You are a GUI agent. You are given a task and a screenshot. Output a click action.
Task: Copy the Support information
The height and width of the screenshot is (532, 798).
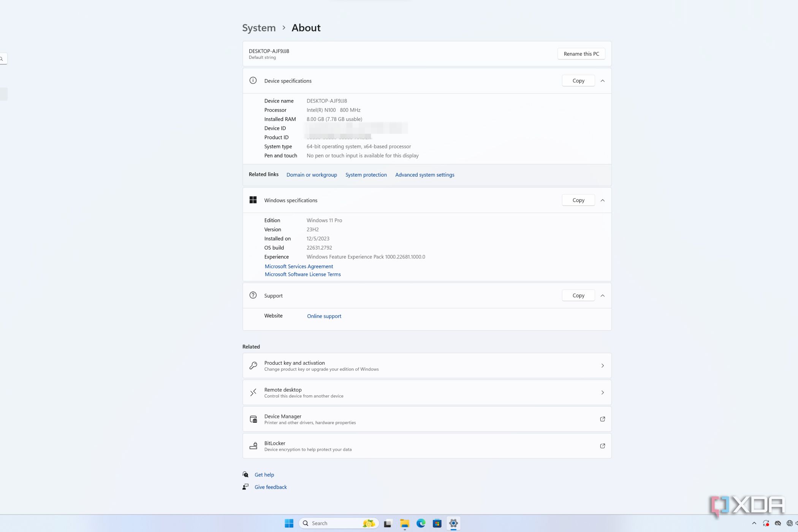[578, 295]
